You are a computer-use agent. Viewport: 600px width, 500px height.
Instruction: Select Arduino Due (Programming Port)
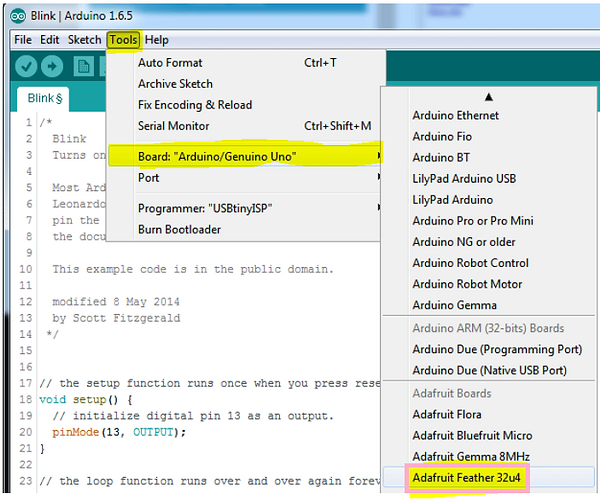pyautogui.click(x=489, y=349)
